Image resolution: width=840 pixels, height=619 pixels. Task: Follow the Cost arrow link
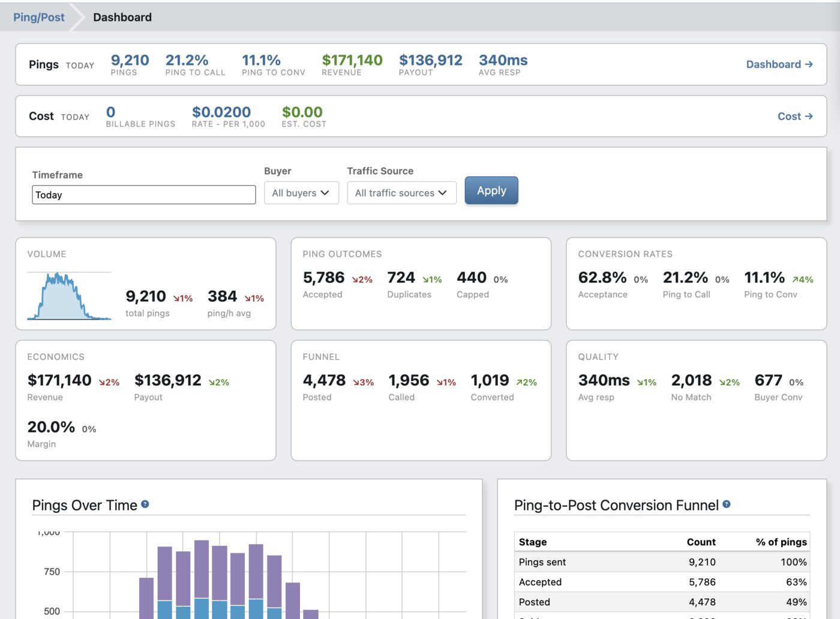pyautogui.click(x=795, y=116)
